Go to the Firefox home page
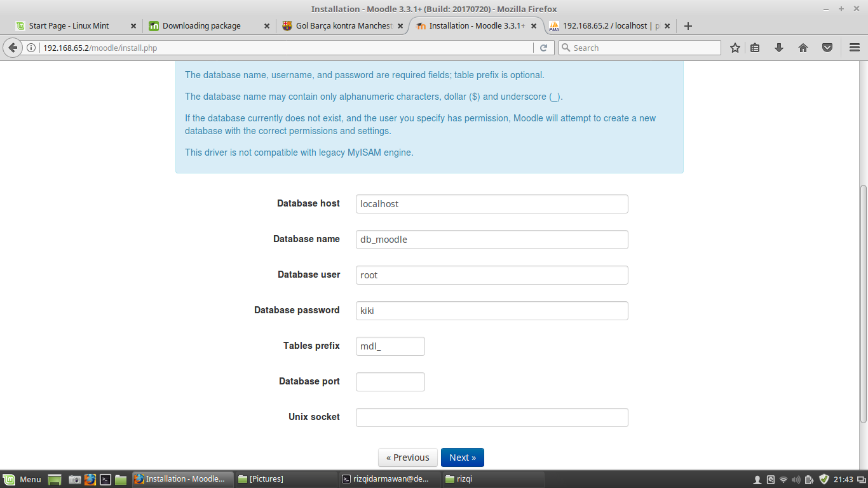The height and width of the screenshot is (488, 868). coord(803,47)
